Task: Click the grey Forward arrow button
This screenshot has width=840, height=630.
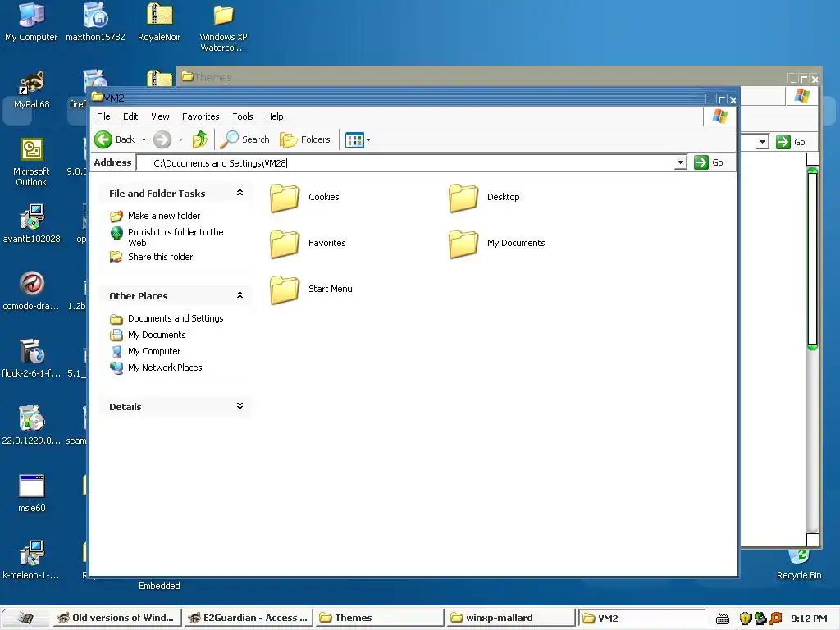Action: 162,139
